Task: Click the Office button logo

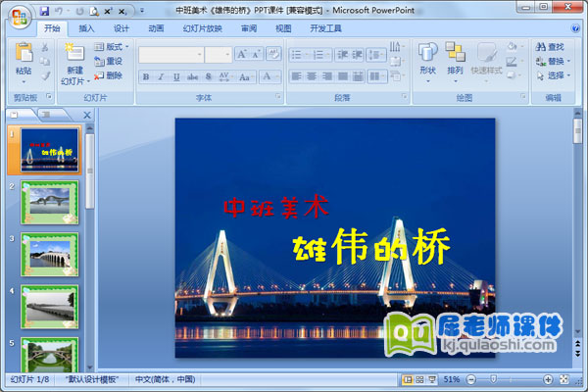Action: (20, 18)
